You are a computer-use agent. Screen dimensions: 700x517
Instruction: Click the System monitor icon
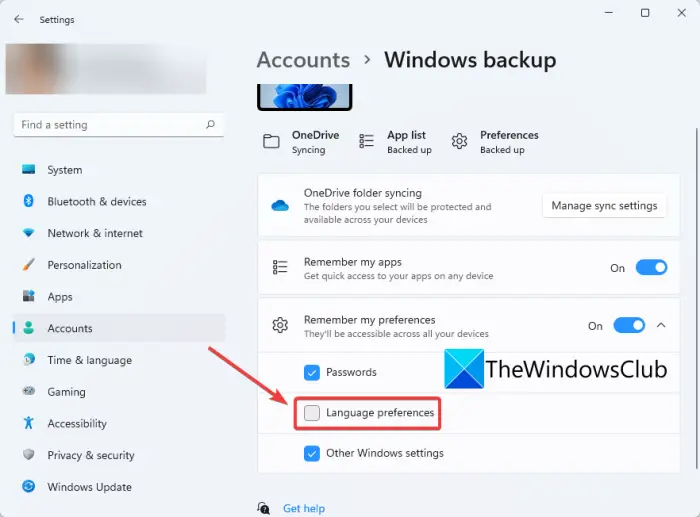(29, 170)
